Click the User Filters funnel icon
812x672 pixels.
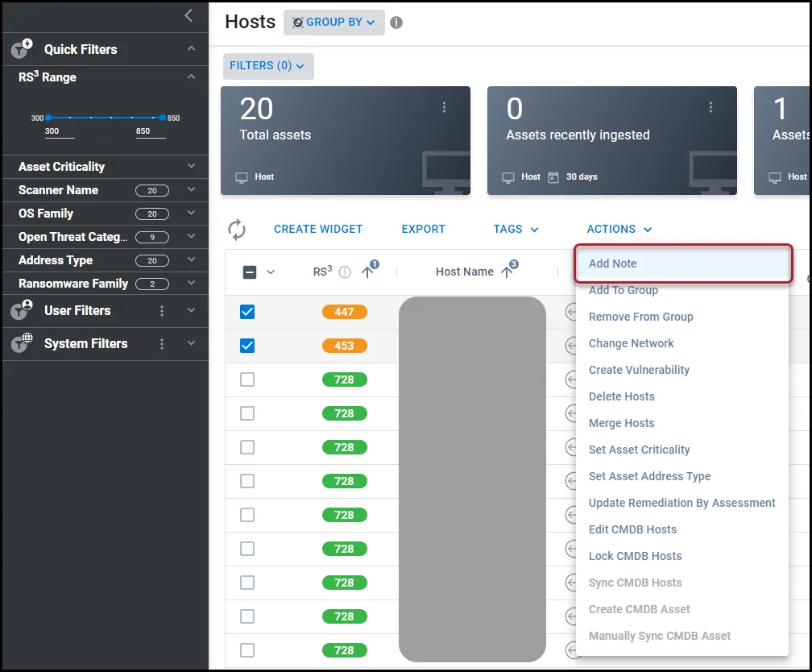[x=22, y=310]
